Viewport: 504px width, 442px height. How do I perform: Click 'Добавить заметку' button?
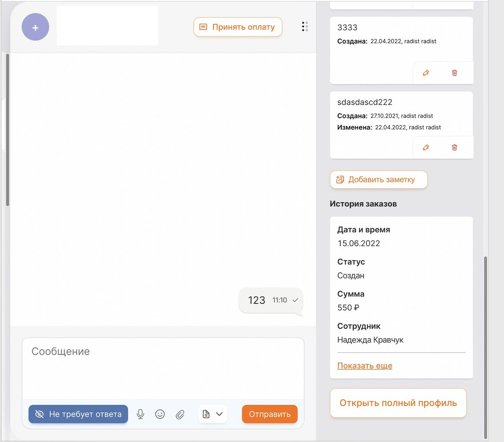(x=379, y=180)
